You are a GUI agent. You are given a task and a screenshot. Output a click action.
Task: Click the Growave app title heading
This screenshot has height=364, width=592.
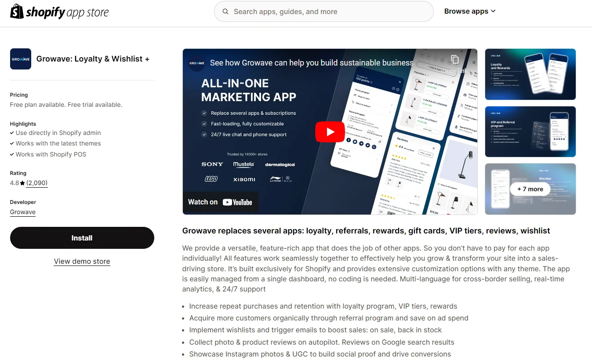coord(93,59)
